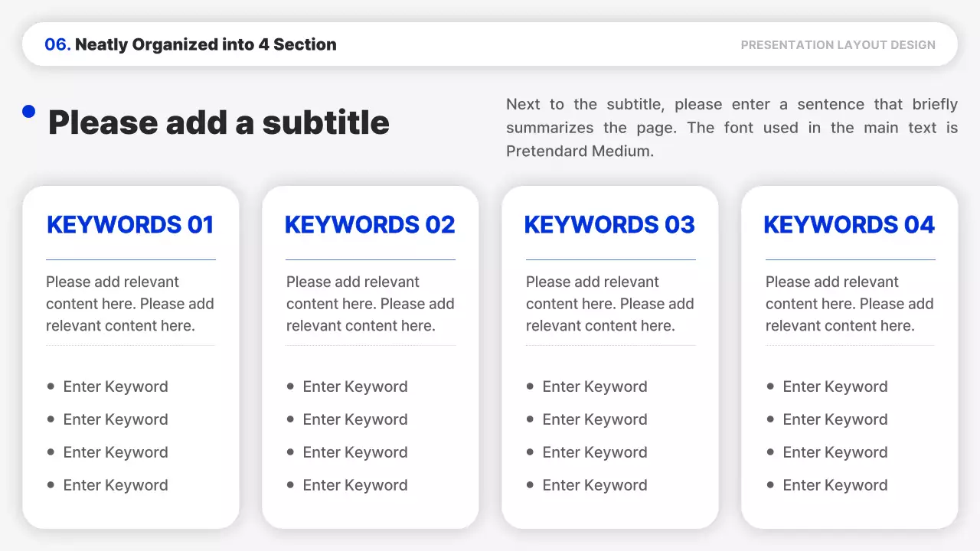Screen dimensions: 980x551
Task: Click the KEYWORDS 04 heading
Action: [849, 224]
